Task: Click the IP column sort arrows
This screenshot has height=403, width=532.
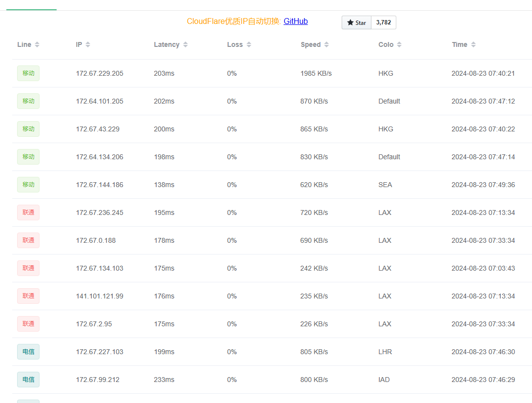Action: (88, 44)
